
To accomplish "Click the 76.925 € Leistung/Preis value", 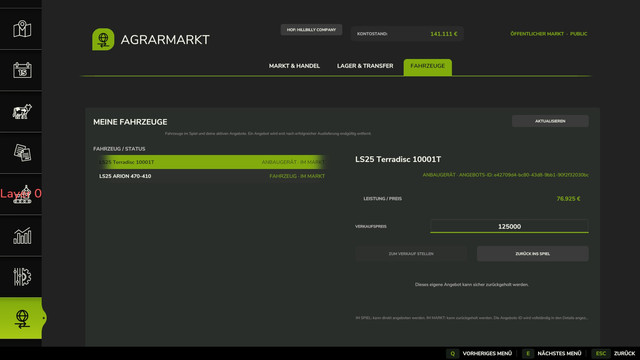I will pyautogui.click(x=568, y=199).
